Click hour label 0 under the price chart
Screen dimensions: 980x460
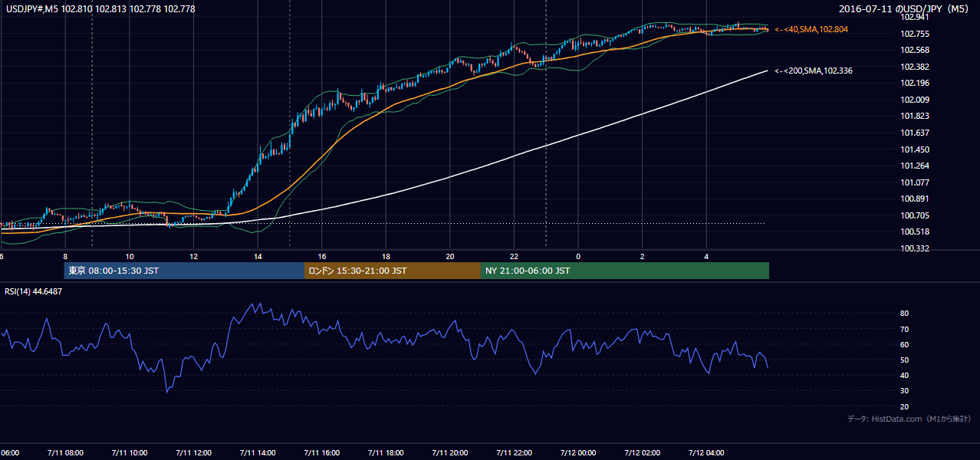click(578, 256)
